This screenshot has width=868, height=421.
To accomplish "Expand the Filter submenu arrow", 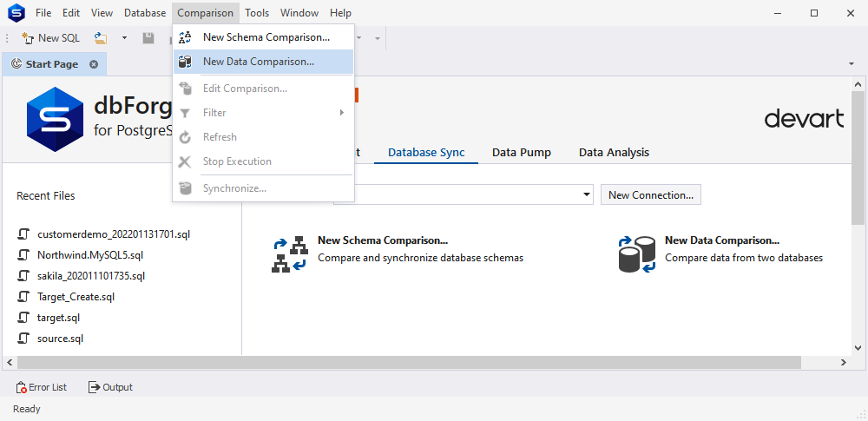I will click(342, 113).
